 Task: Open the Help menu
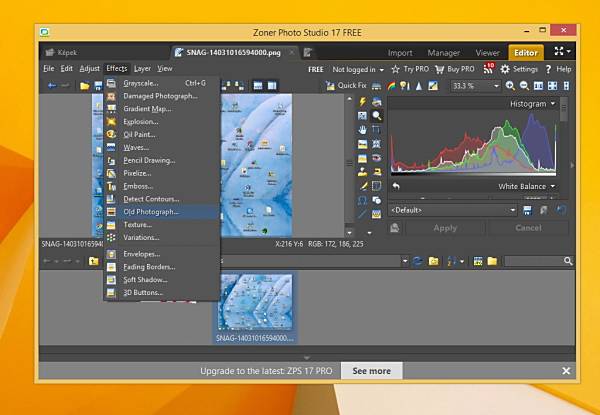click(559, 69)
